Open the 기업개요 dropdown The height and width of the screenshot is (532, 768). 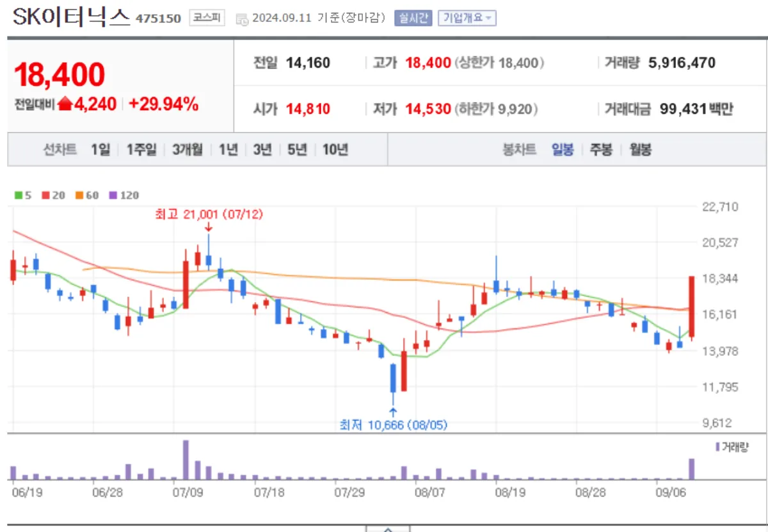[x=467, y=18]
